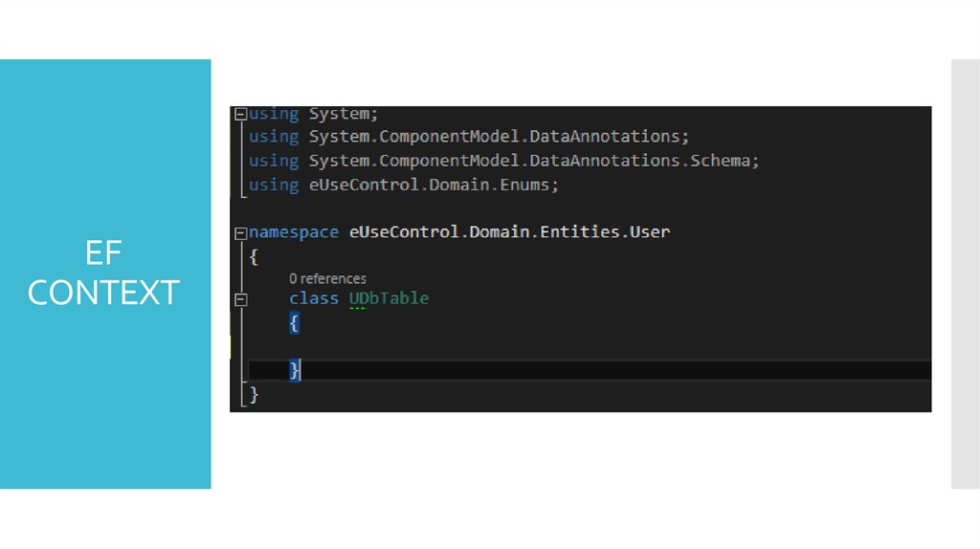980x549 pixels.
Task: Place cursor on using System line
Action: [313, 114]
